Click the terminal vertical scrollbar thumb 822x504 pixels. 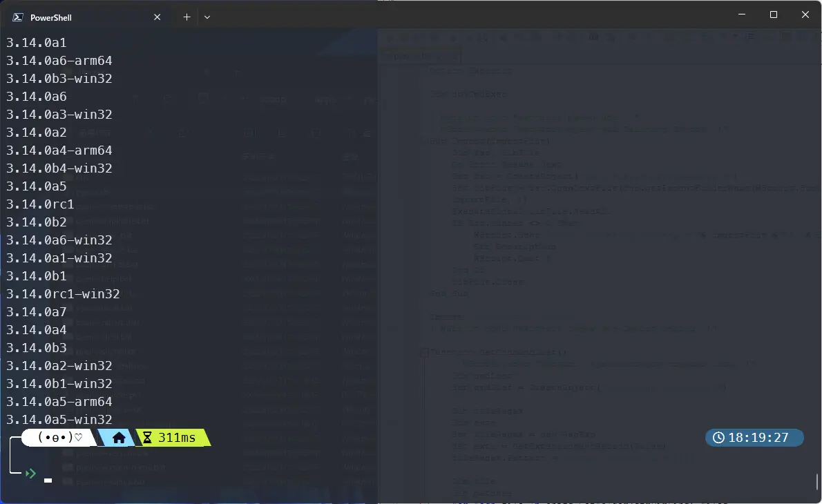tap(816, 482)
